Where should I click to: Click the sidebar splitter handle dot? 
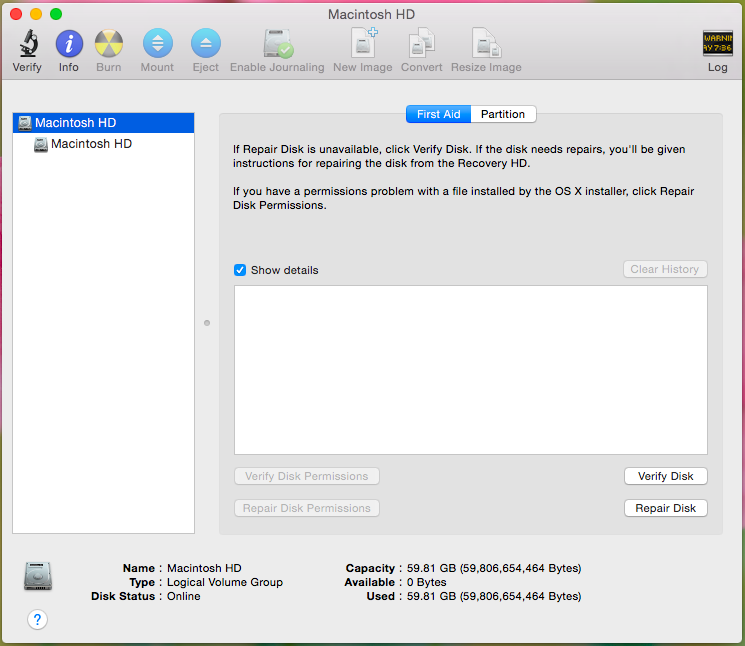[x=207, y=323]
